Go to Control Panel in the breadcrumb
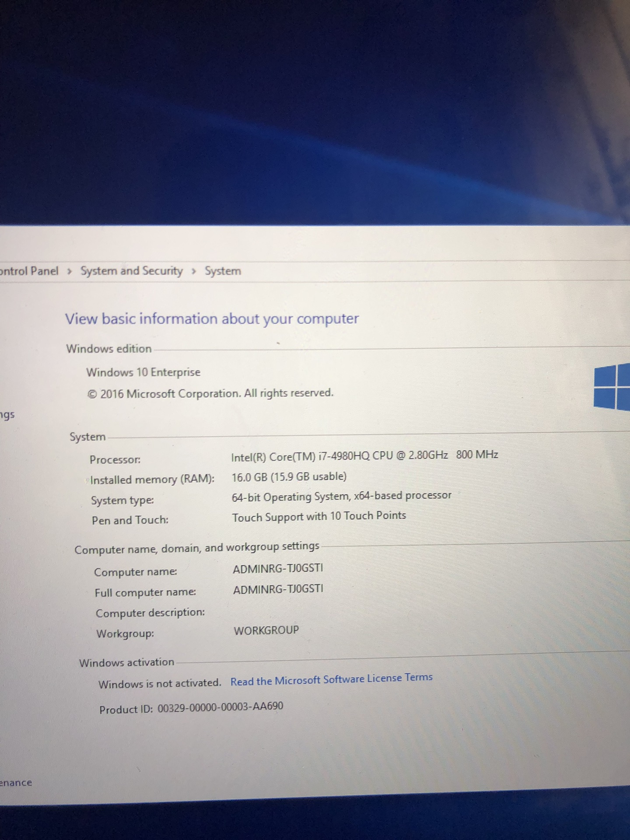 (x=29, y=271)
